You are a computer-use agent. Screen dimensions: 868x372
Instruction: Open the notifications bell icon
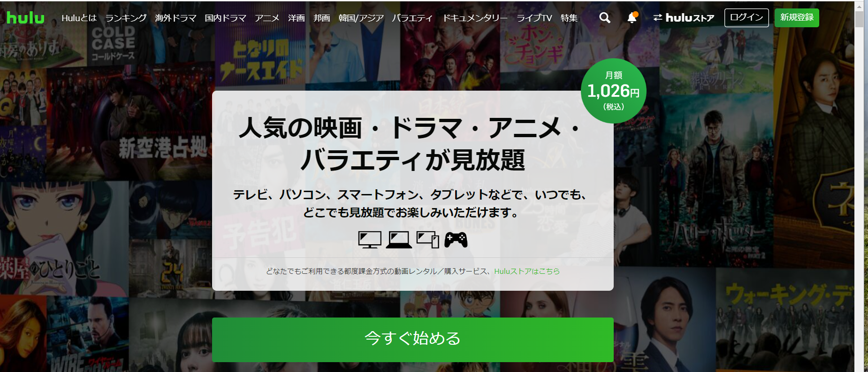[632, 18]
